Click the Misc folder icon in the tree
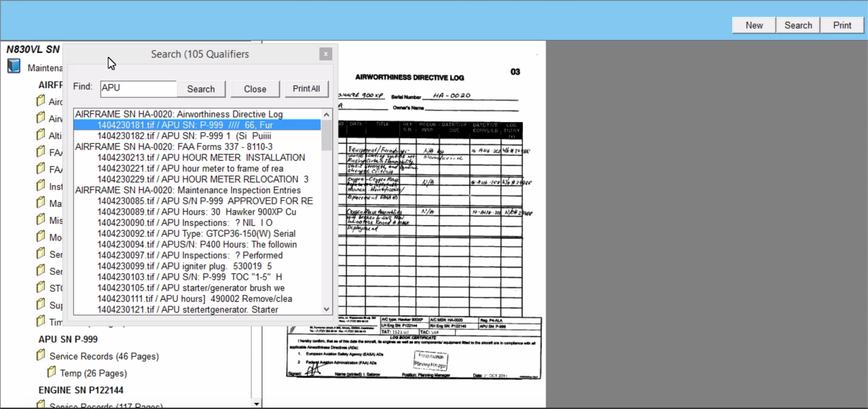 tap(41, 220)
